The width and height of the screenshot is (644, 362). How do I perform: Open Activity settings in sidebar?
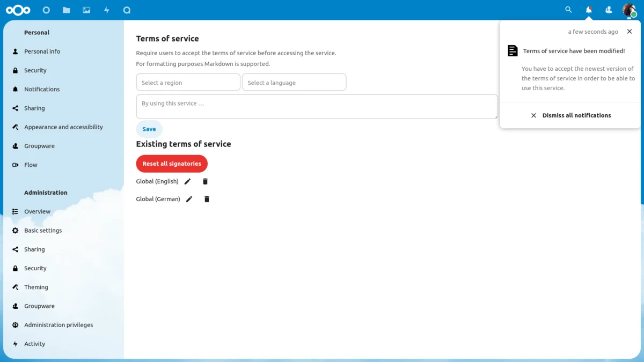[x=63, y=344]
